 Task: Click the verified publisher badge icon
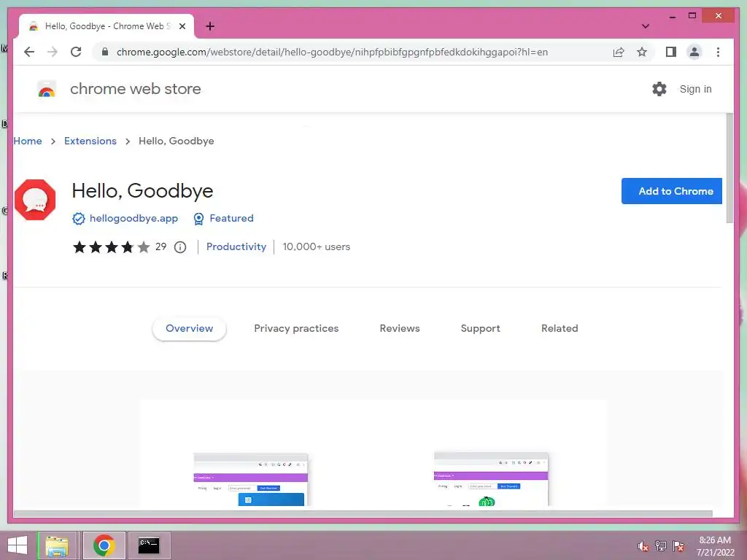click(79, 219)
